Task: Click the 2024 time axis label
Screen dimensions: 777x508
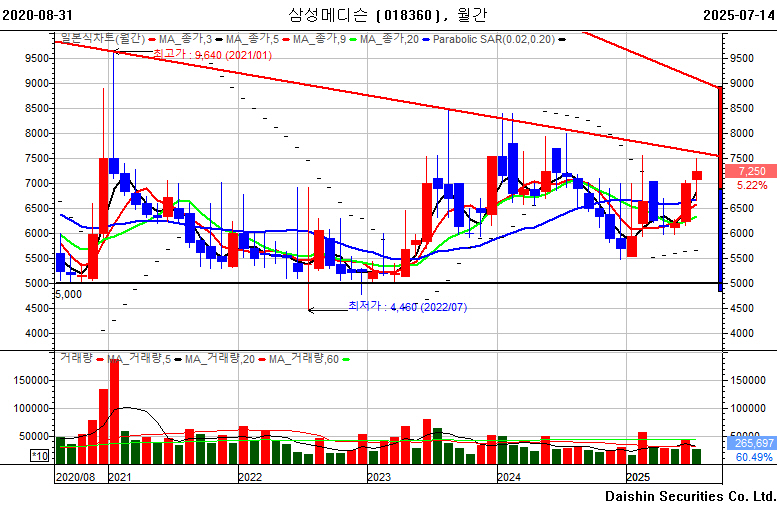Action: point(509,477)
